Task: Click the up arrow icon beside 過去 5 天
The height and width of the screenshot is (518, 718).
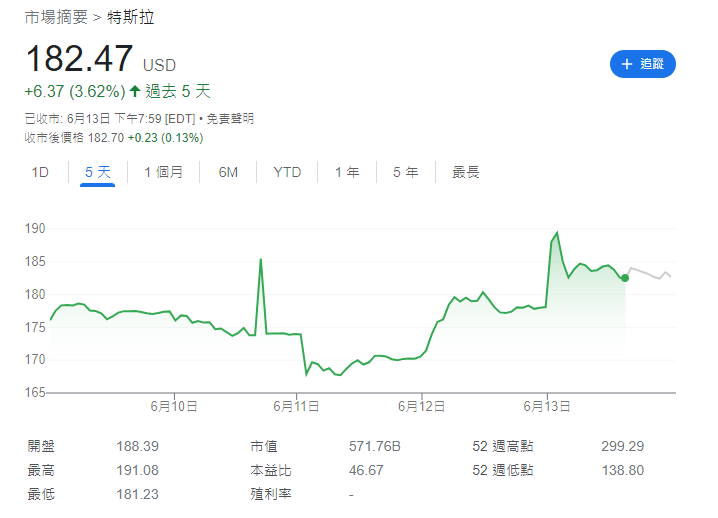Action: (x=135, y=91)
